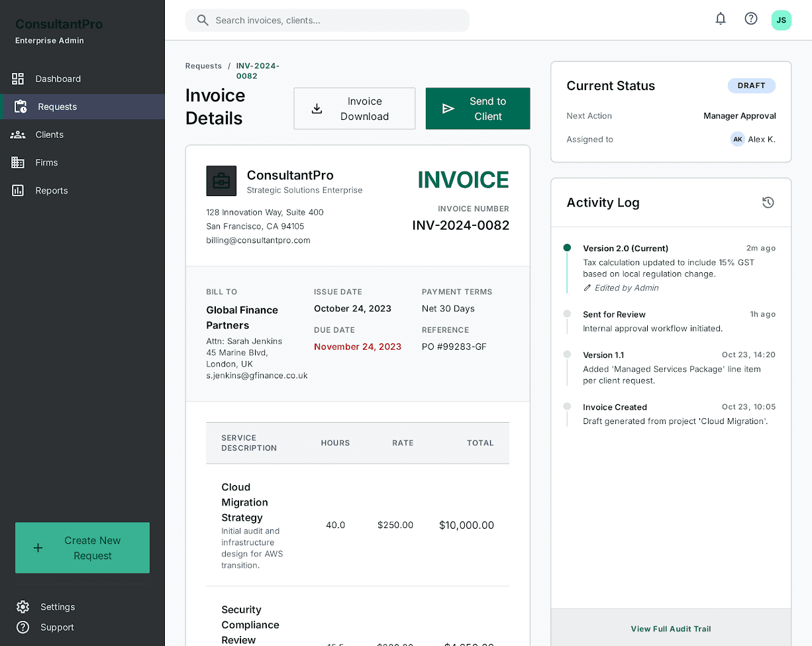Click the download arrow icon on Invoice Download
The width and height of the screenshot is (812, 646).
[317, 109]
